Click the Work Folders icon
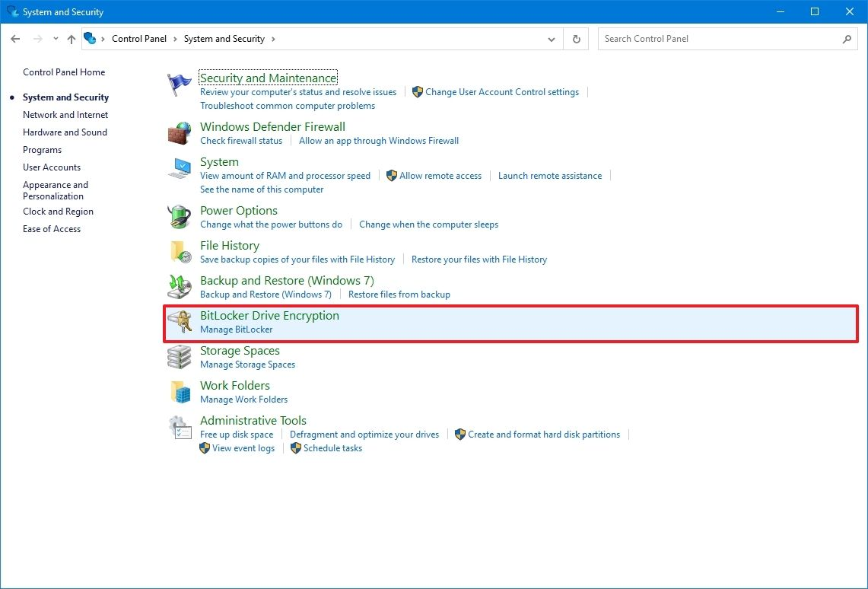 tap(180, 392)
